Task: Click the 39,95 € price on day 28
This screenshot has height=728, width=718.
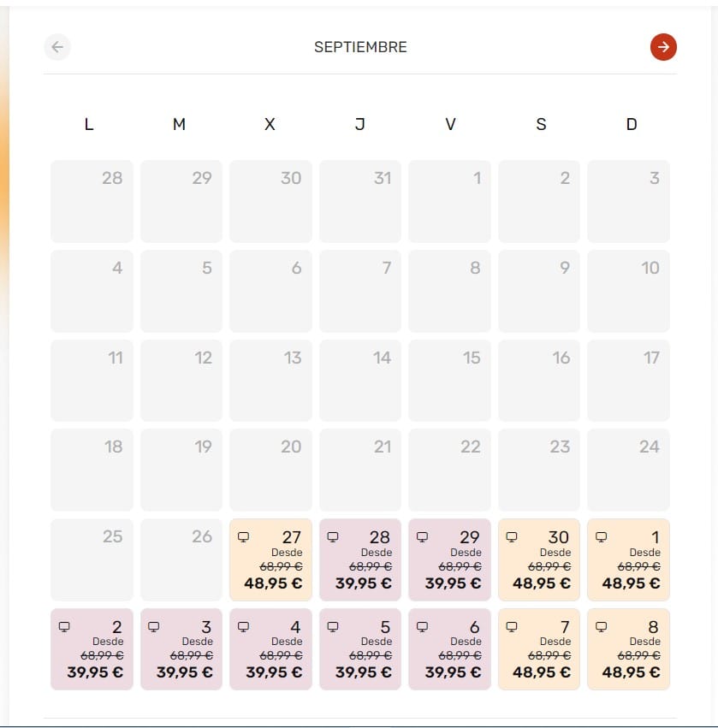Action: coord(363,583)
